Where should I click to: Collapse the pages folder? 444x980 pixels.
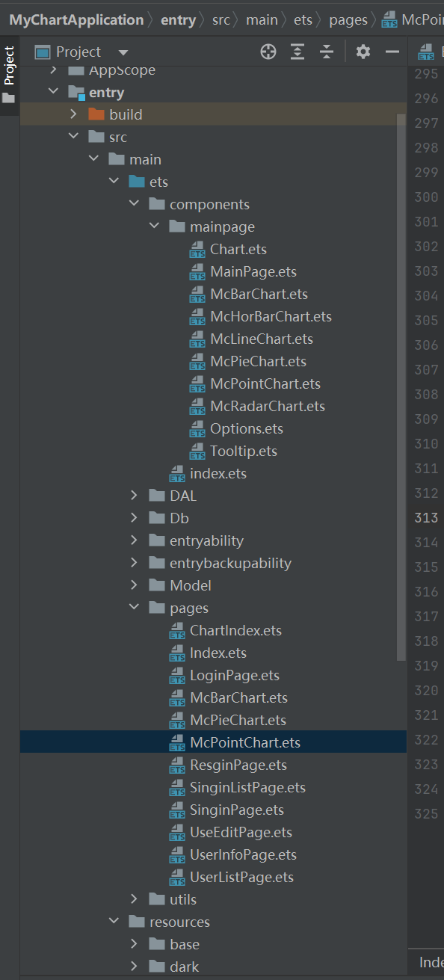point(133,608)
